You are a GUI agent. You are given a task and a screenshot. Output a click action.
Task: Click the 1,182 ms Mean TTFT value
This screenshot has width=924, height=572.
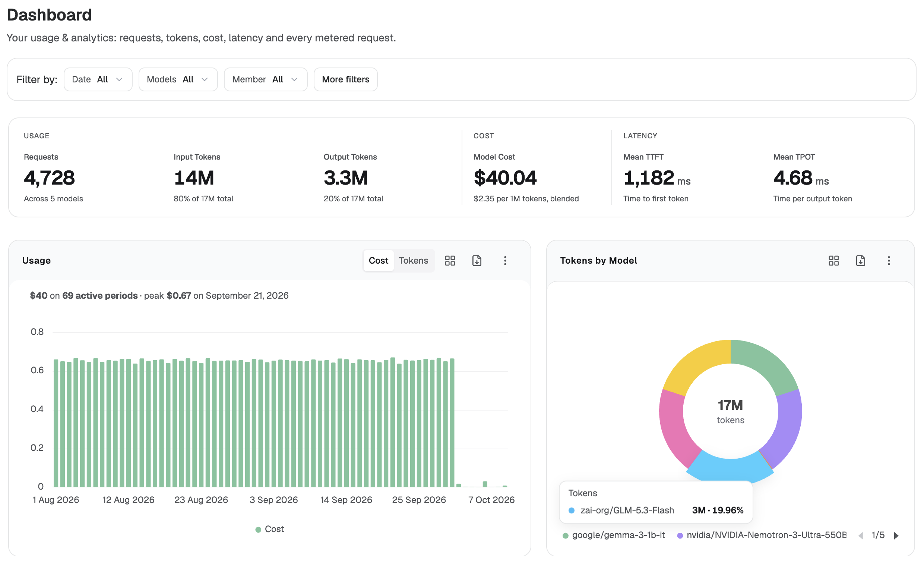pyautogui.click(x=657, y=178)
